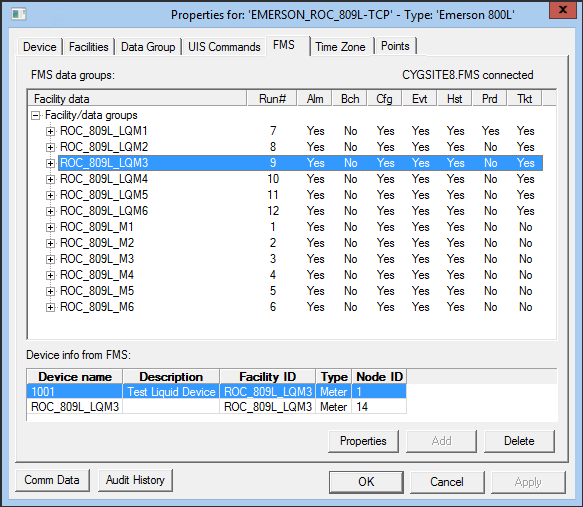The image size is (583, 507).
Task: Expand the ROC_809L_LQM2 node
Action: 50,147
